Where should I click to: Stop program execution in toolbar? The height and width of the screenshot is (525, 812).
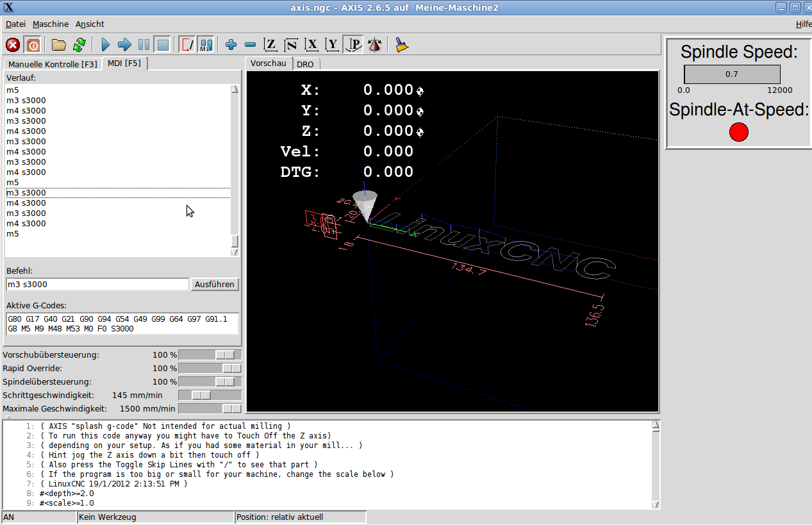[163, 45]
